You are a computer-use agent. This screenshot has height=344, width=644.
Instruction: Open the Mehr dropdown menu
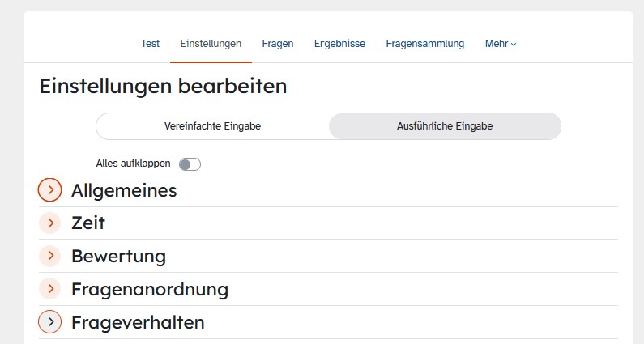pos(501,44)
